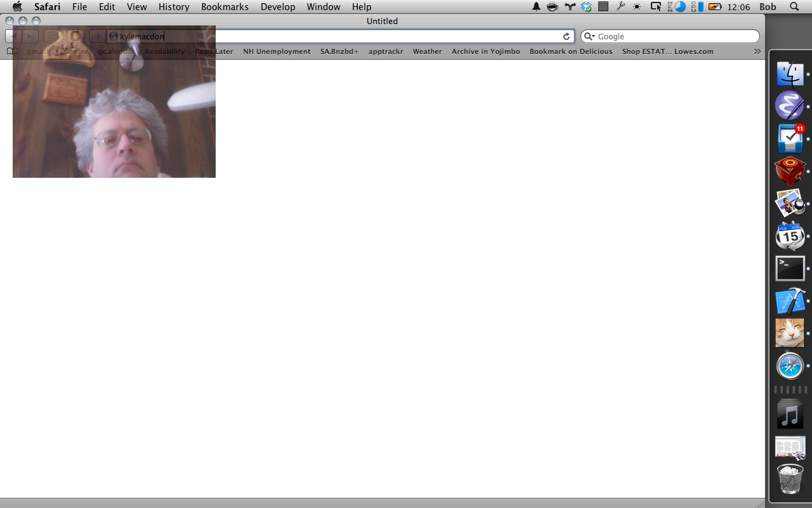Click the page reload icon in address bar
This screenshot has height=508, width=812.
(566, 37)
